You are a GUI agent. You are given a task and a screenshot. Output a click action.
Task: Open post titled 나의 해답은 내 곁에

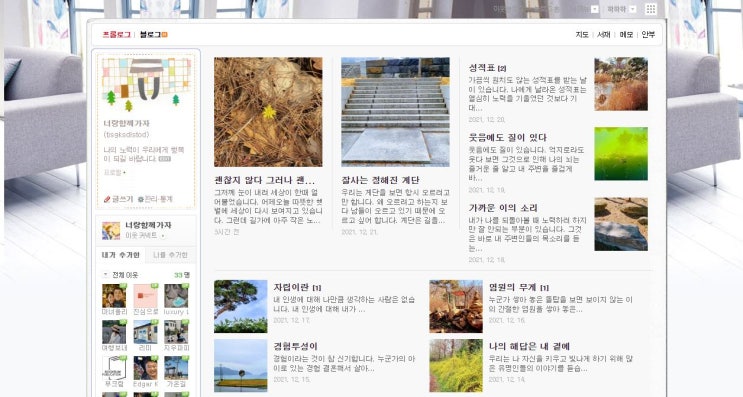[x=529, y=346]
